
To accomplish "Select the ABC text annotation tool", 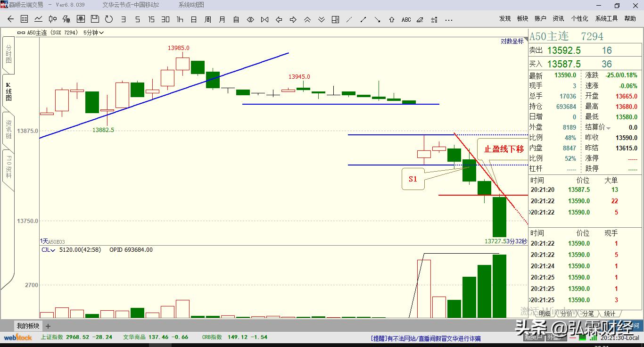I will (x=406, y=19).
